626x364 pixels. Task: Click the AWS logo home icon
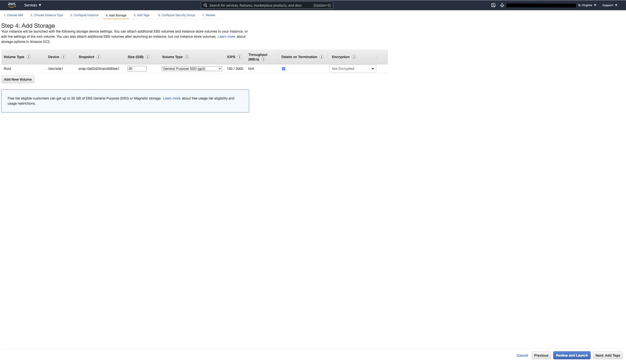point(12,5)
